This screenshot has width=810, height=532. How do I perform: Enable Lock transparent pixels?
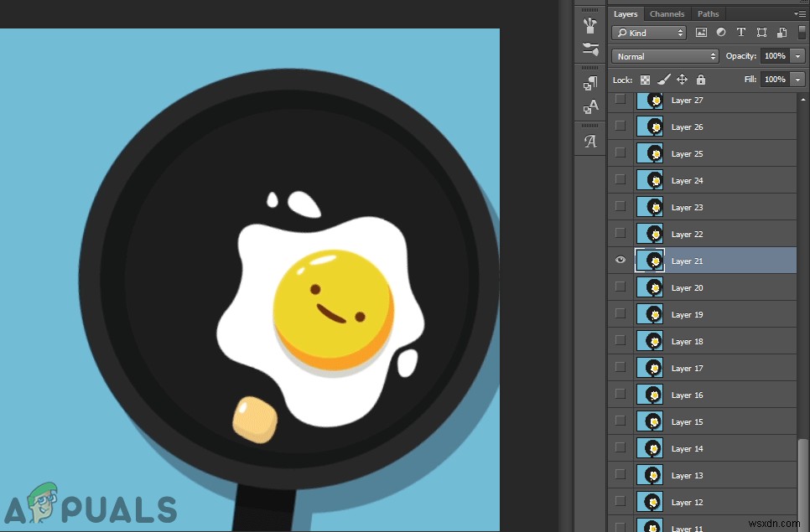tap(645, 80)
